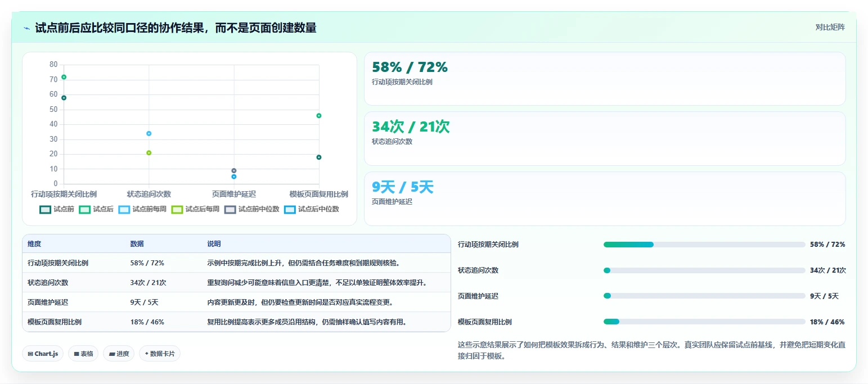Toggle the 试点后 legend item

tap(96, 209)
